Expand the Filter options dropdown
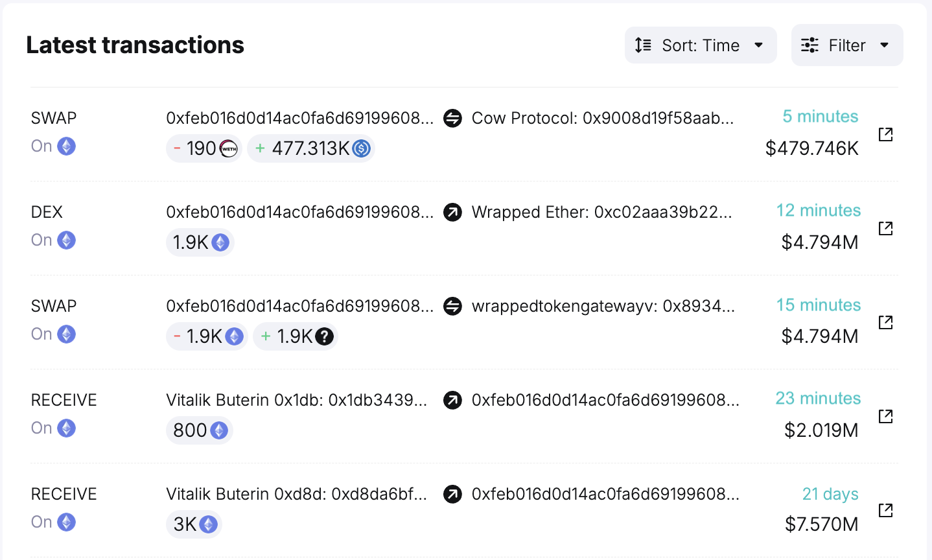932x560 pixels. (846, 45)
